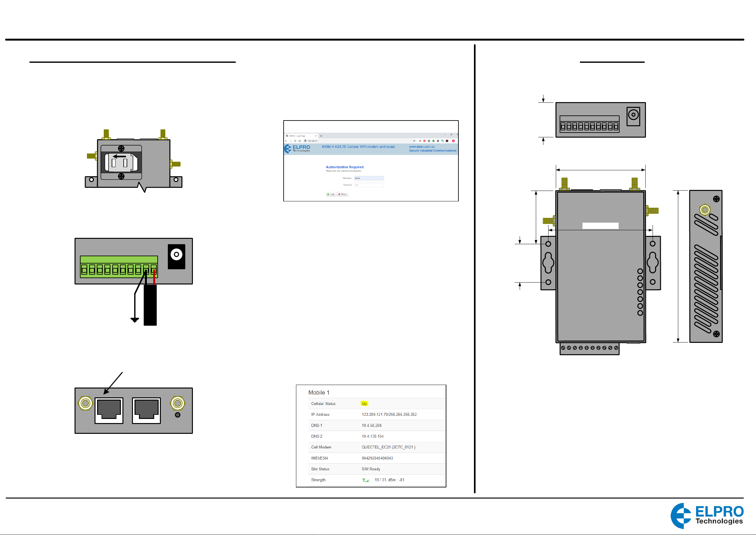This screenshot has height=535, width=756.
Task: Click the www.elpro.com.au link
Action: click(422, 147)
